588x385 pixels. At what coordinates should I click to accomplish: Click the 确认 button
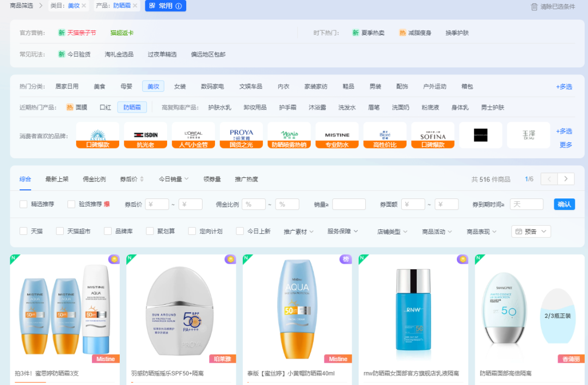tap(565, 204)
